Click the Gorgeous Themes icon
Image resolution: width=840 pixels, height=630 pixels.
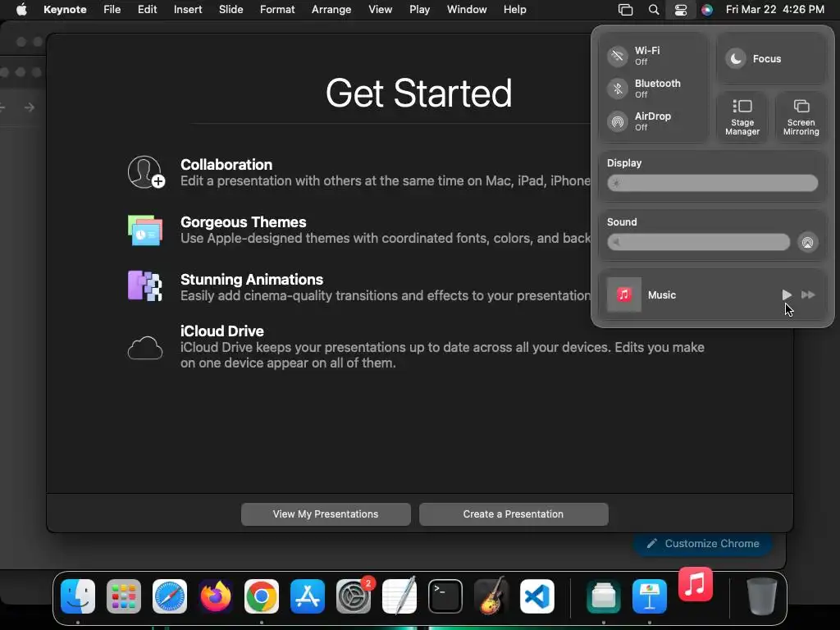coord(145,231)
